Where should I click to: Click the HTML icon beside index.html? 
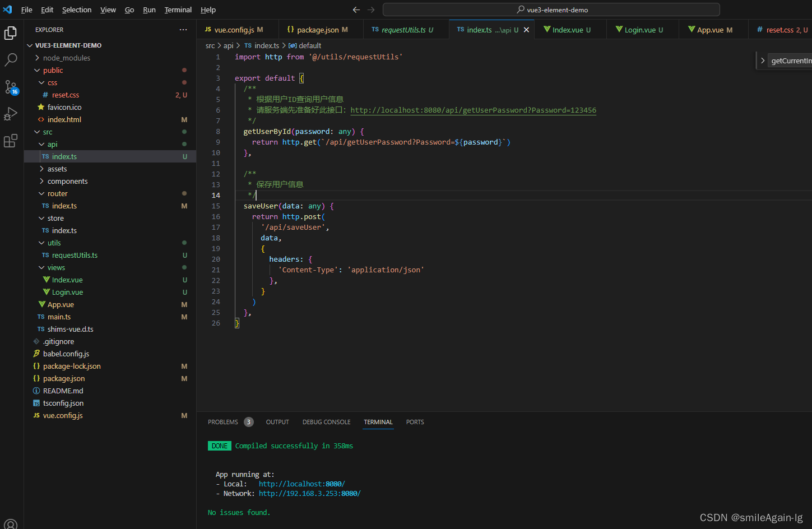coord(41,119)
